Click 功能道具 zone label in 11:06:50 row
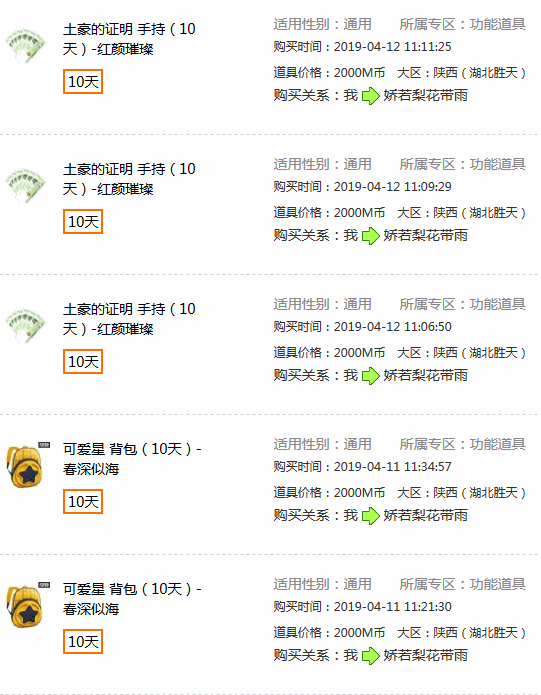The image size is (541, 695). (498, 304)
